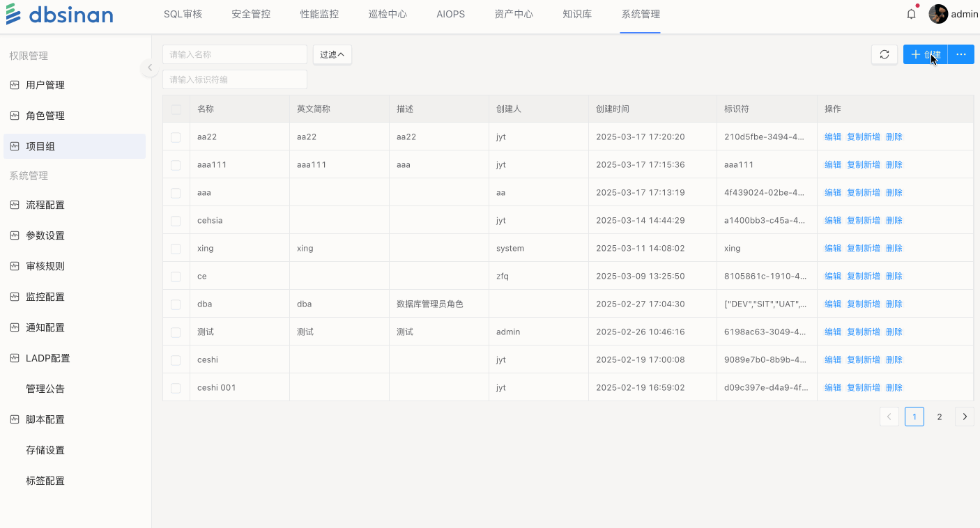Viewport: 980px width, 528px height.
Task: Click the 创建 create button
Action: tap(925, 54)
